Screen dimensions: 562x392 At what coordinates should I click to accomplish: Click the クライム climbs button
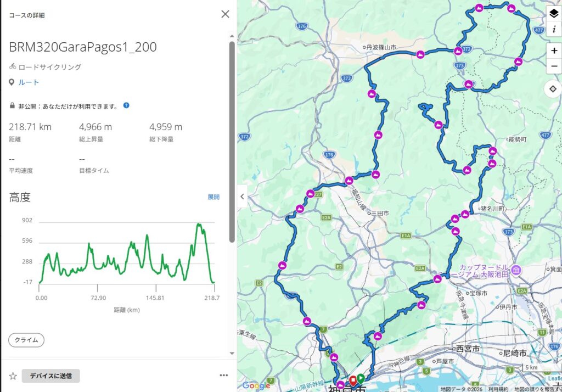[26, 340]
